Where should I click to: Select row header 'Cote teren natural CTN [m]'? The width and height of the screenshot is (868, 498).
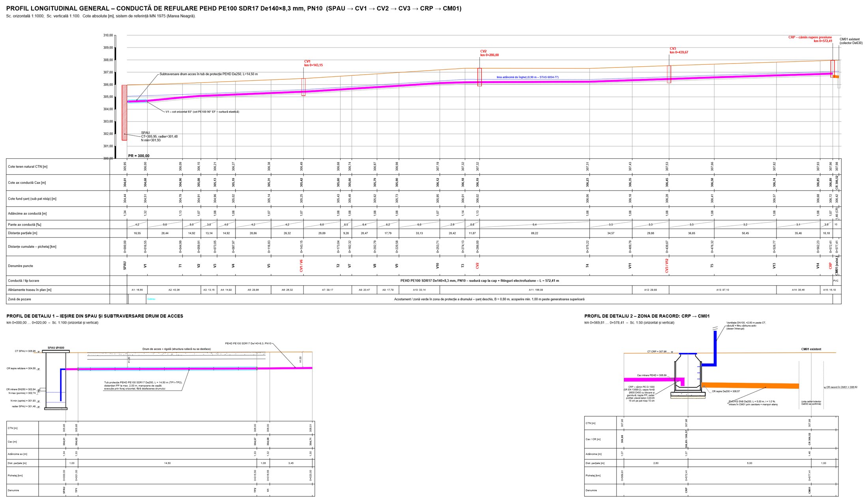(x=28, y=167)
